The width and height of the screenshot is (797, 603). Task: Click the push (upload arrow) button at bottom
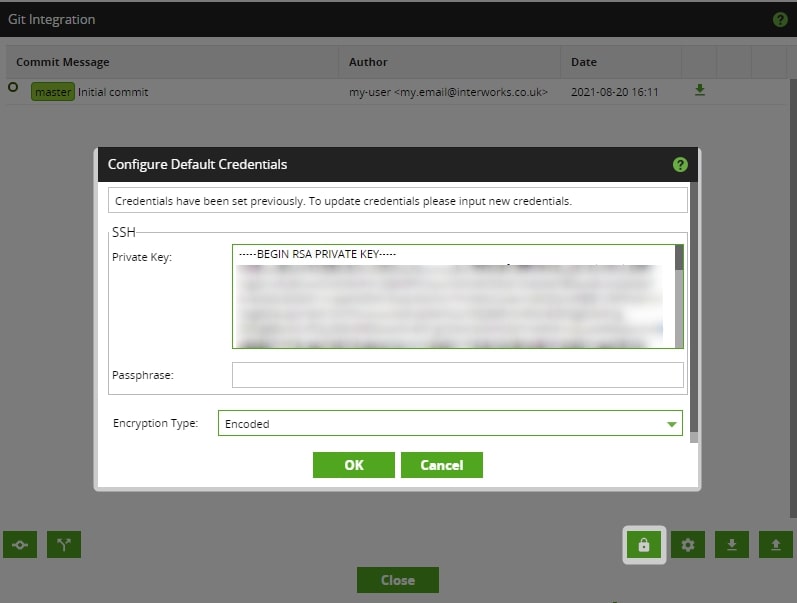coord(776,545)
